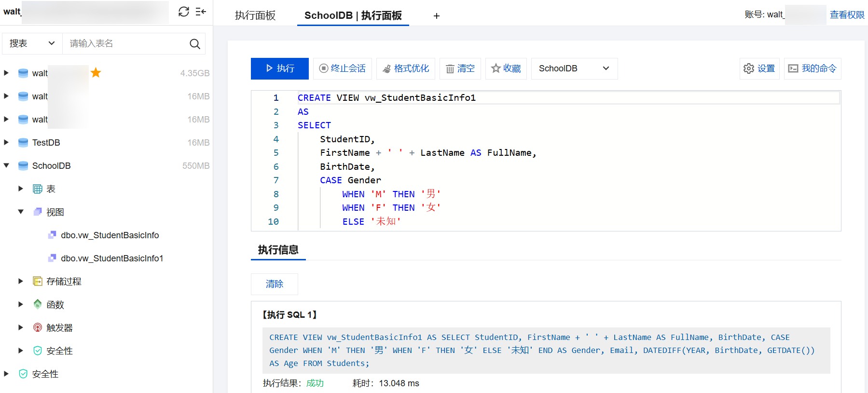Clear the editor with the 清空 button

tap(460, 68)
